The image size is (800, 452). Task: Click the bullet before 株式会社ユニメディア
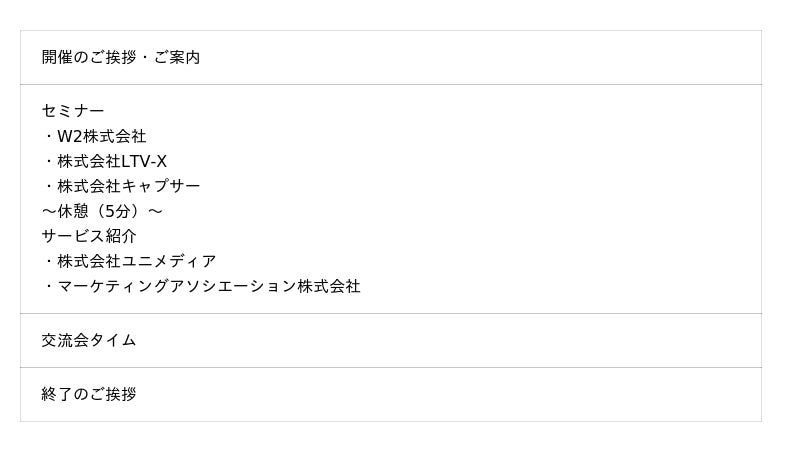click(48, 261)
